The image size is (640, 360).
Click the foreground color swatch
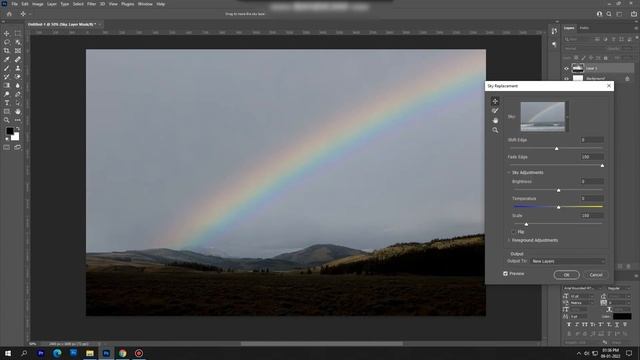click(10, 131)
